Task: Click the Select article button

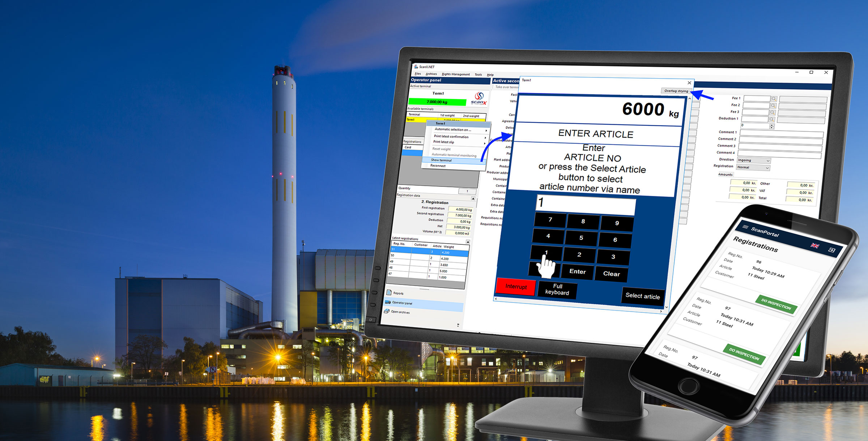Action: coord(642,296)
